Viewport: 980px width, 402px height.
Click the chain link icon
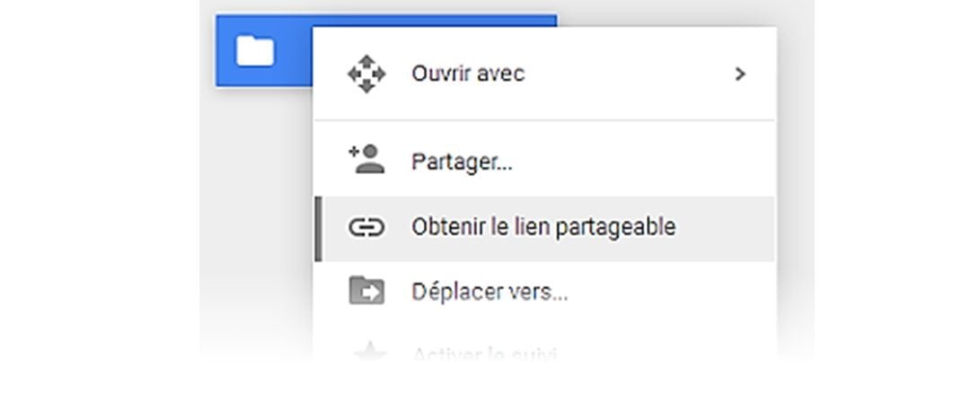pyautogui.click(x=366, y=228)
